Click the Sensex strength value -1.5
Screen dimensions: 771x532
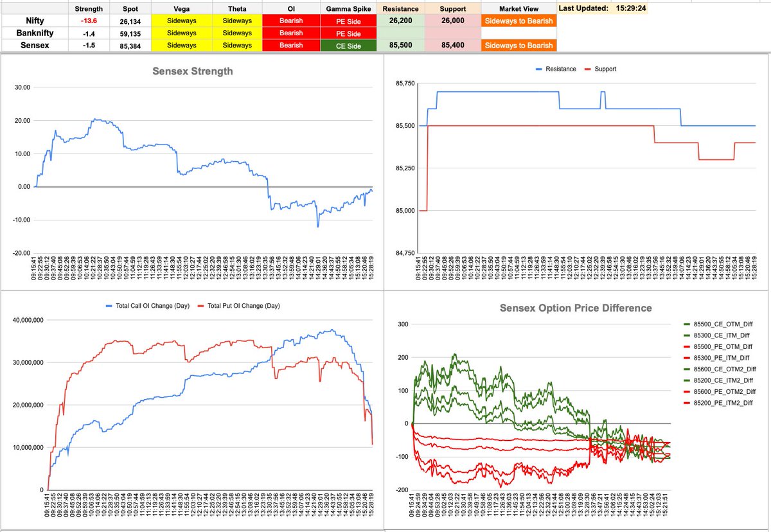pos(89,45)
